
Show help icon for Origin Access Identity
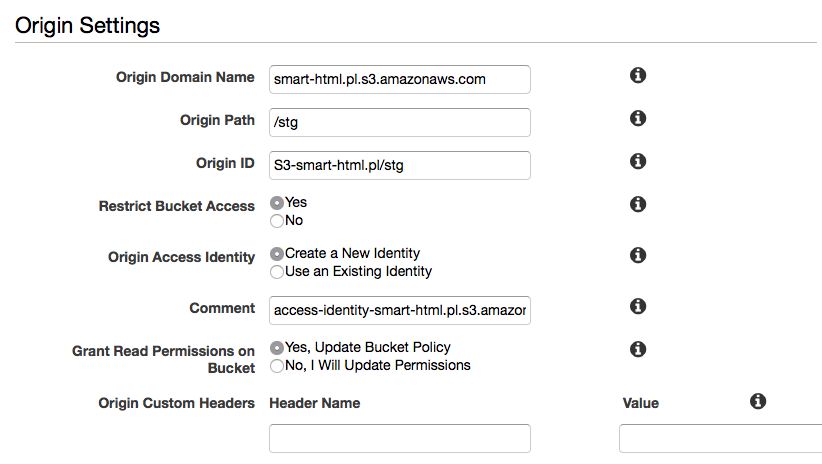click(637, 255)
